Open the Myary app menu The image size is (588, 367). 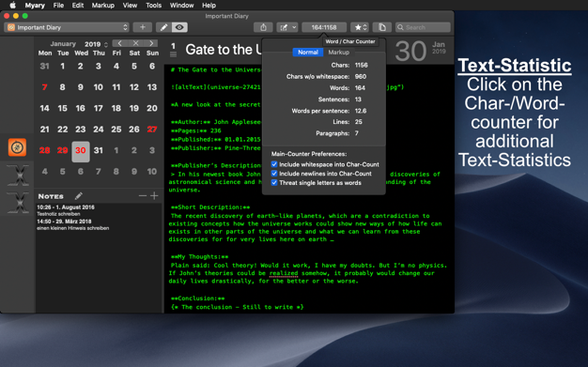pos(35,6)
